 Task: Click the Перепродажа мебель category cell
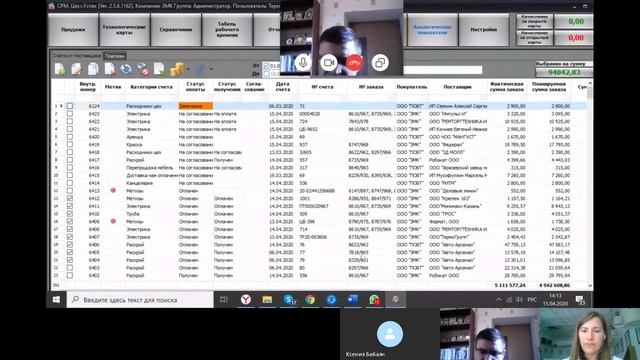pos(150,167)
